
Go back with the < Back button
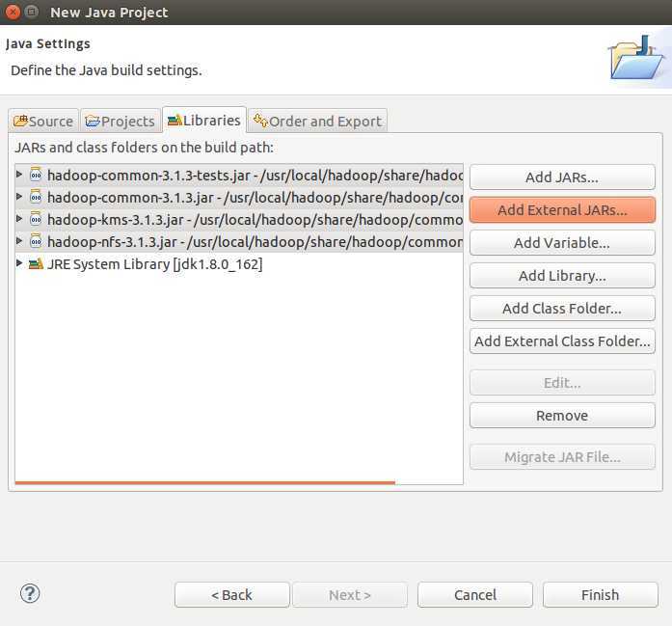[231, 595]
